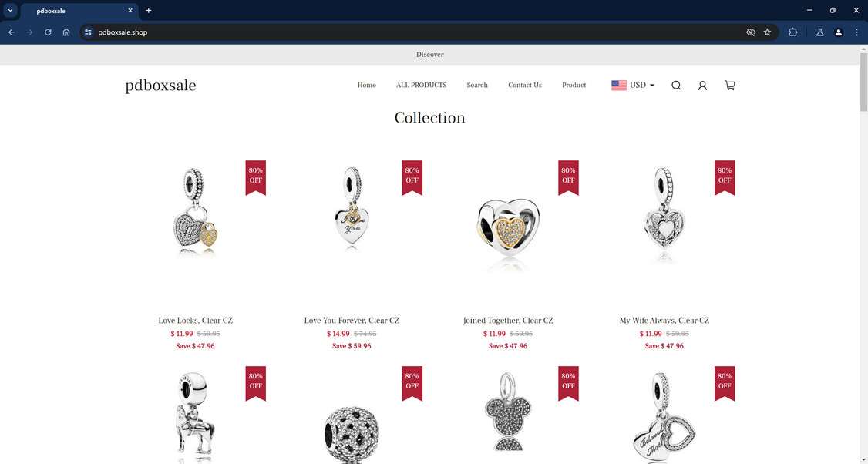Open the Chrome Labs flask icon
Viewport: 868px width, 464px height.
click(820, 32)
